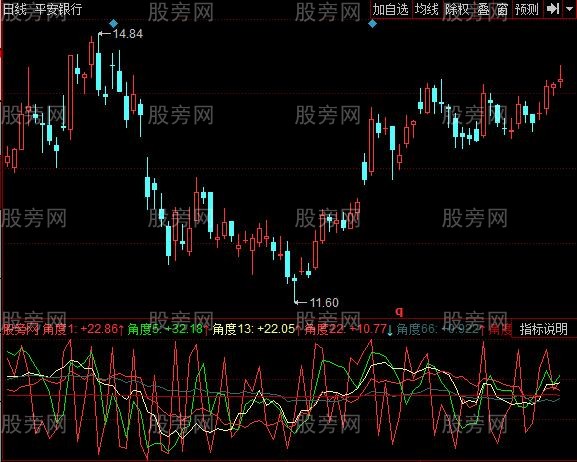Open the 指标说明 indicator description
Image resolution: width=577 pixels, height=462 pixels.
coord(544,329)
